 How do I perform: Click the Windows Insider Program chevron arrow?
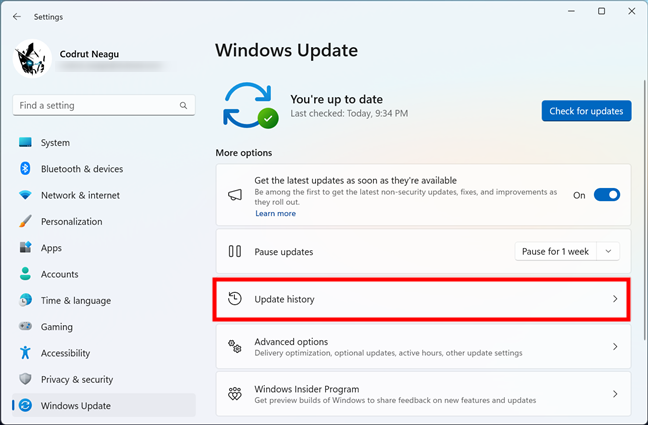point(615,394)
